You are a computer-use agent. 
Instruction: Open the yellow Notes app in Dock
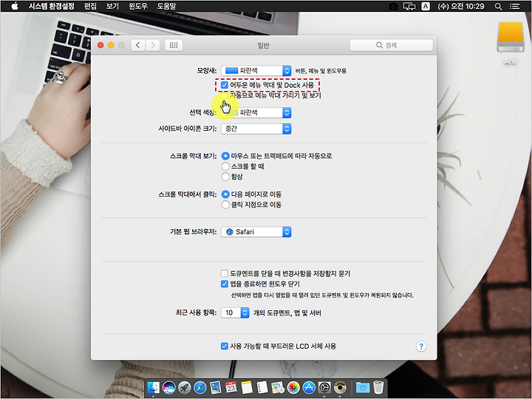pos(247,387)
